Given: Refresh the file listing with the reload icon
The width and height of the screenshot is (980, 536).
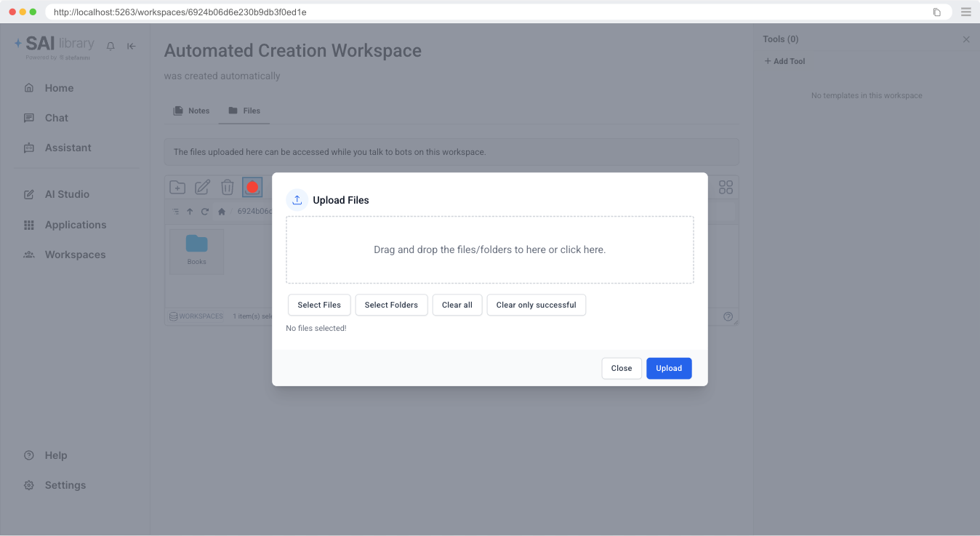Looking at the screenshot, I should pyautogui.click(x=205, y=211).
